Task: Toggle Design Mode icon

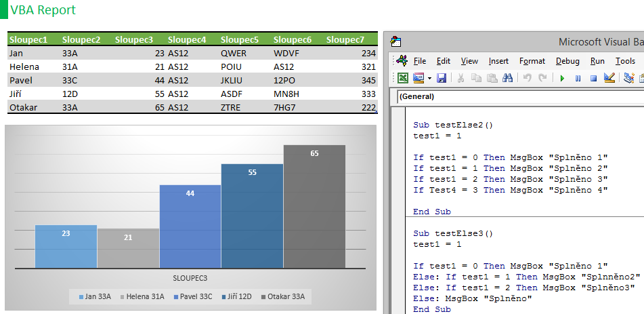Action: tap(609, 78)
